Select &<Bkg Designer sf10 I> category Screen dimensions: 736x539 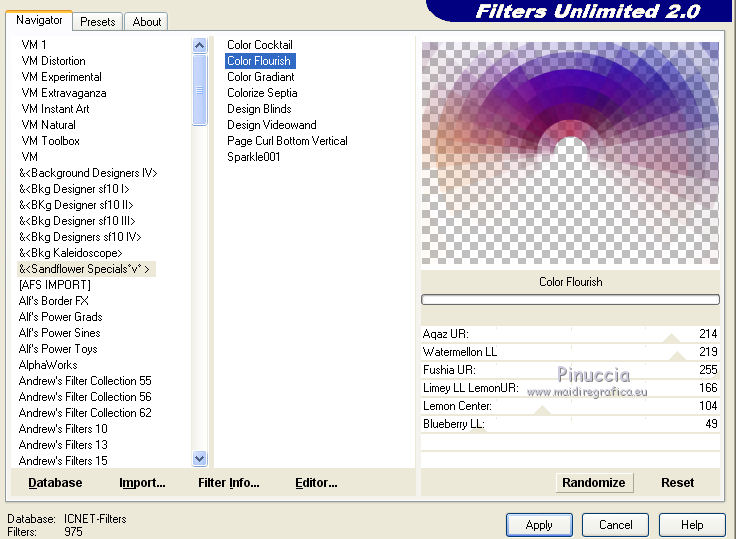click(x=74, y=189)
